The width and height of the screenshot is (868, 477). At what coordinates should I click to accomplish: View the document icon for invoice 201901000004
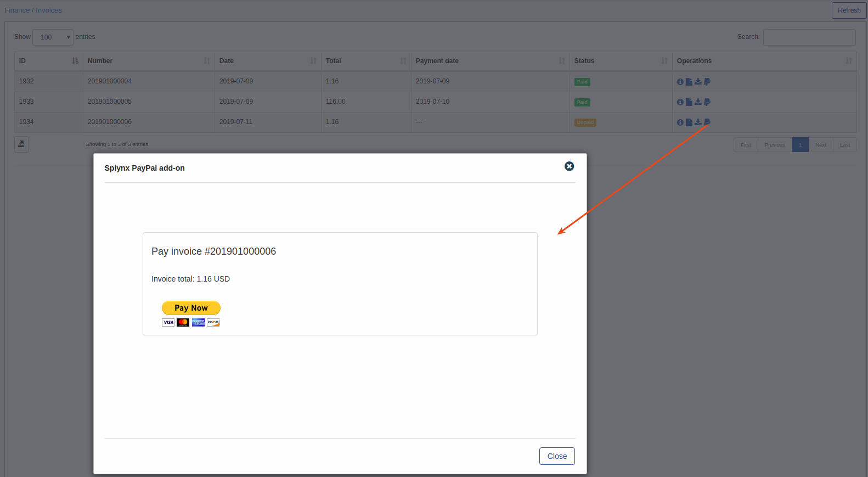tap(689, 82)
